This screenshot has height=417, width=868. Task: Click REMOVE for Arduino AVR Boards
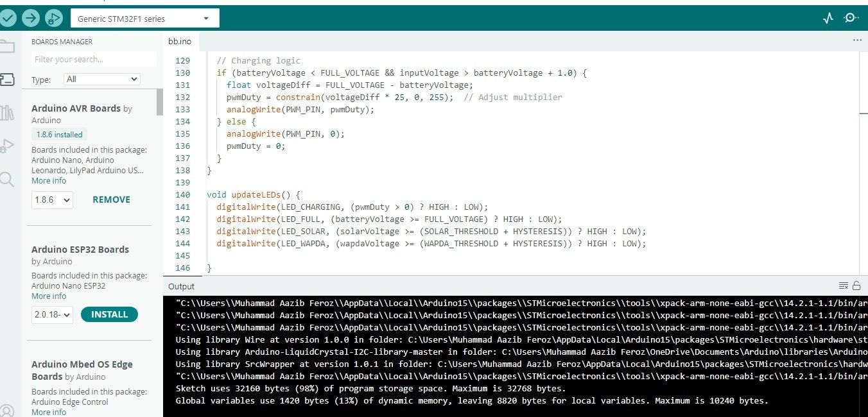[x=111, y=200]
